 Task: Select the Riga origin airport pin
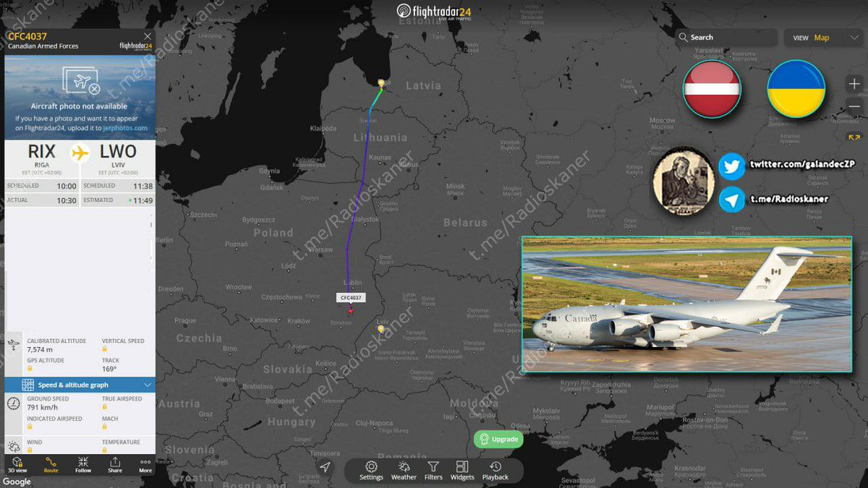pos(381,83)
